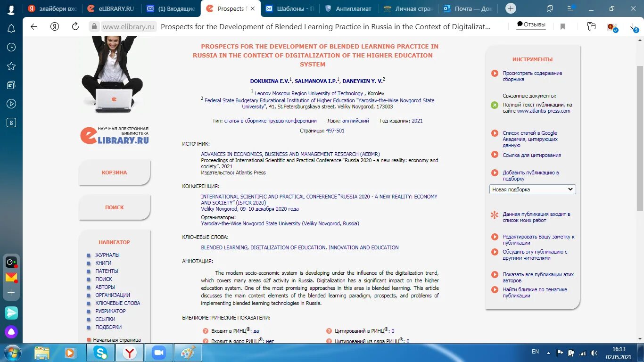Switch to the eLIBRARY.RU tab

[112, 8]
